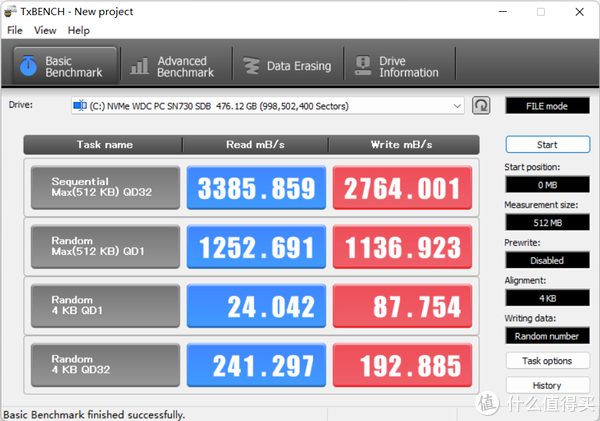Screen dimensions: 600x421
Task: Open the Basic Benchmark tab
Action: [65, 66]
